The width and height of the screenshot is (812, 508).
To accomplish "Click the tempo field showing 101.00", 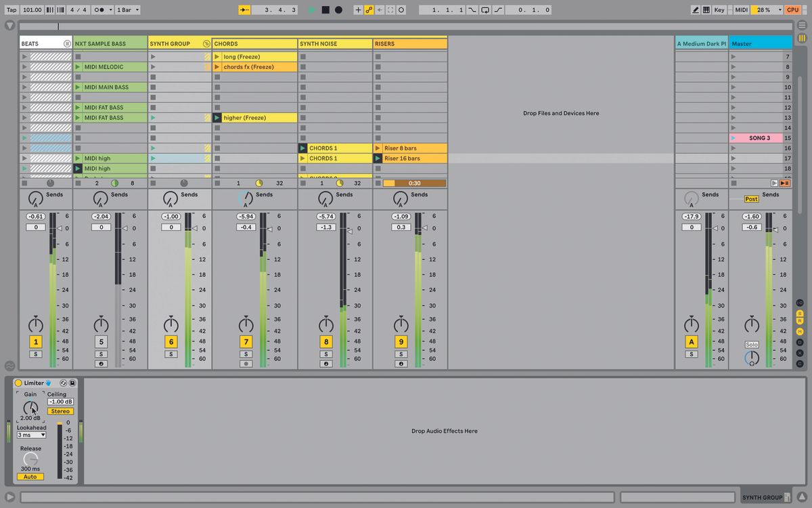I will [x=32, y=9].
